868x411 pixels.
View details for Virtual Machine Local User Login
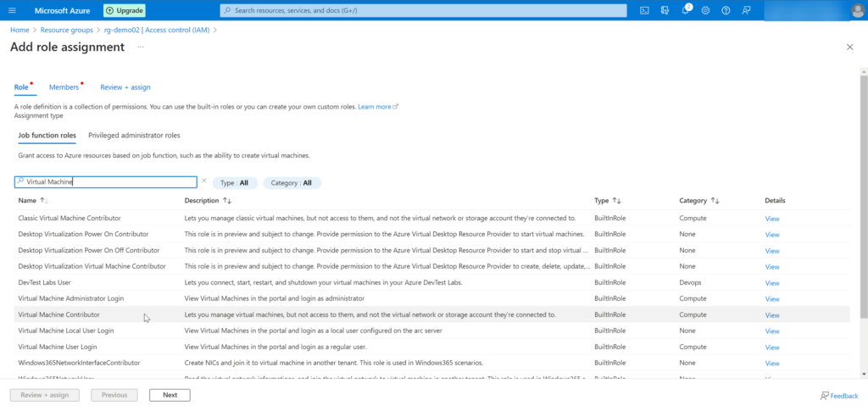point(771,330)
